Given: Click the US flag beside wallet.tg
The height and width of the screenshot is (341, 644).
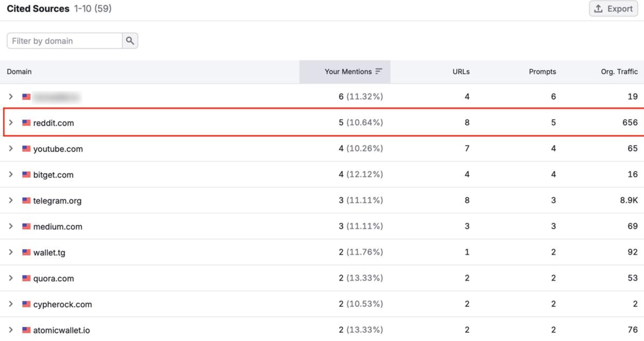Looking at the screenshot, I should [26, 252].
